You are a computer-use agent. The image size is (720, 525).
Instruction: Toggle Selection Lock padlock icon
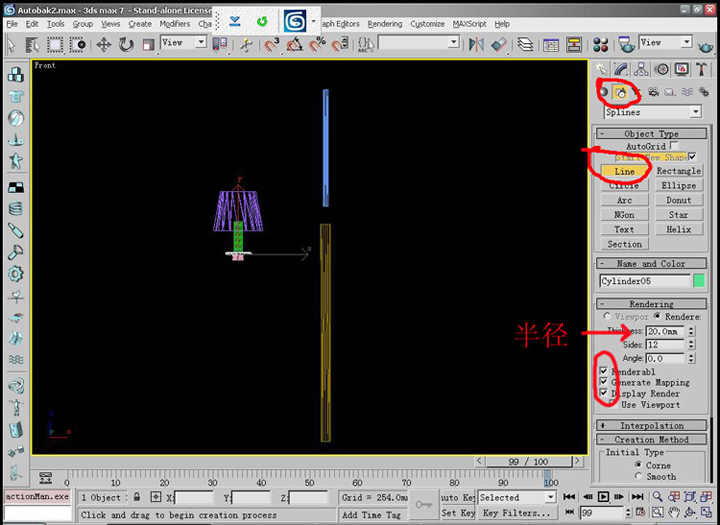[137, 497]
